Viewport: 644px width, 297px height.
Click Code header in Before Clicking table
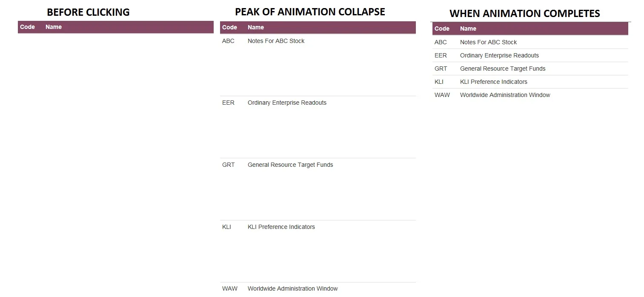[27, 27]
